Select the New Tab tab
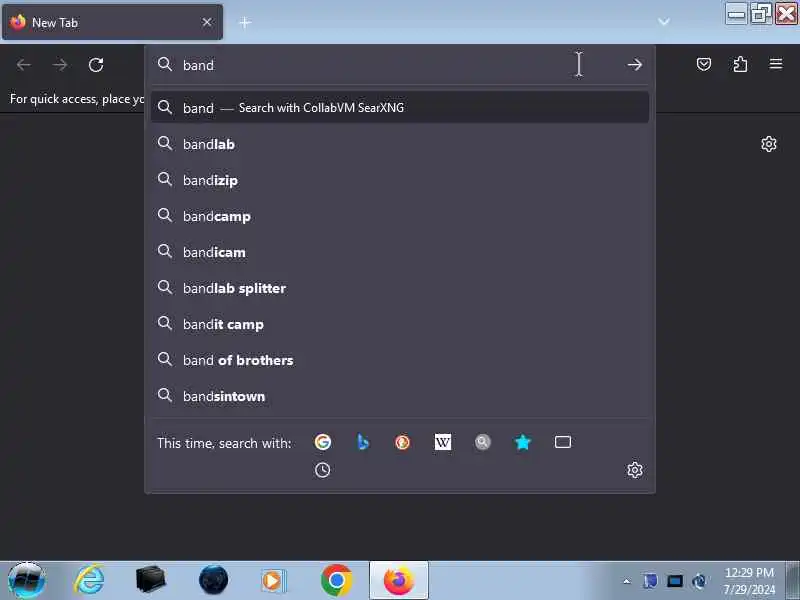Viewport: 800px width, 600px height. coord(112,22)
